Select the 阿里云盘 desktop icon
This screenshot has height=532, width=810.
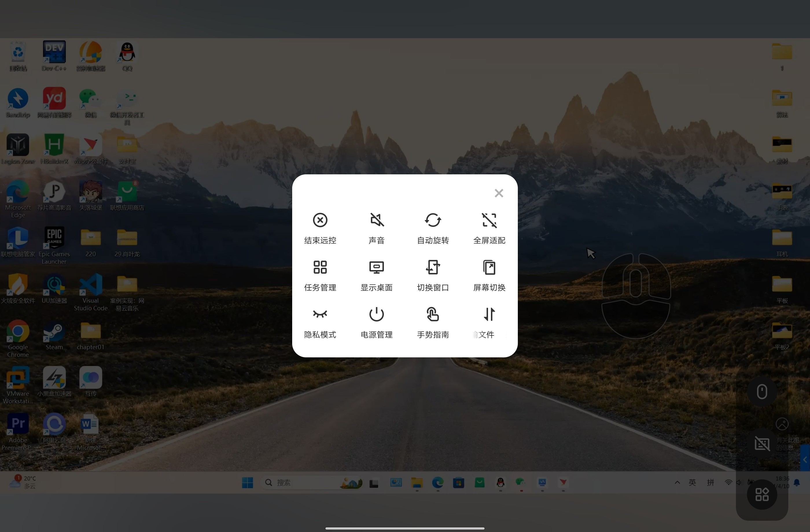[x=54, y=428]
